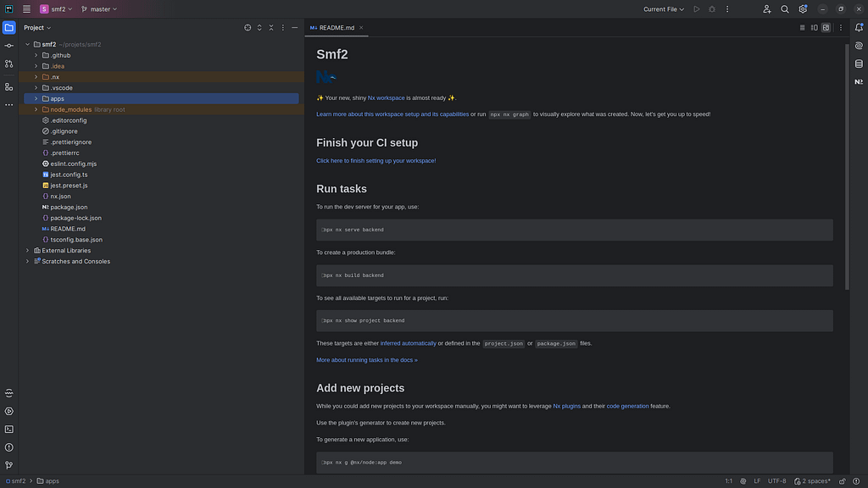This screenshot has width=868, height=488.
Task: Open the master branch dropdown
Action: click(99, 9)
